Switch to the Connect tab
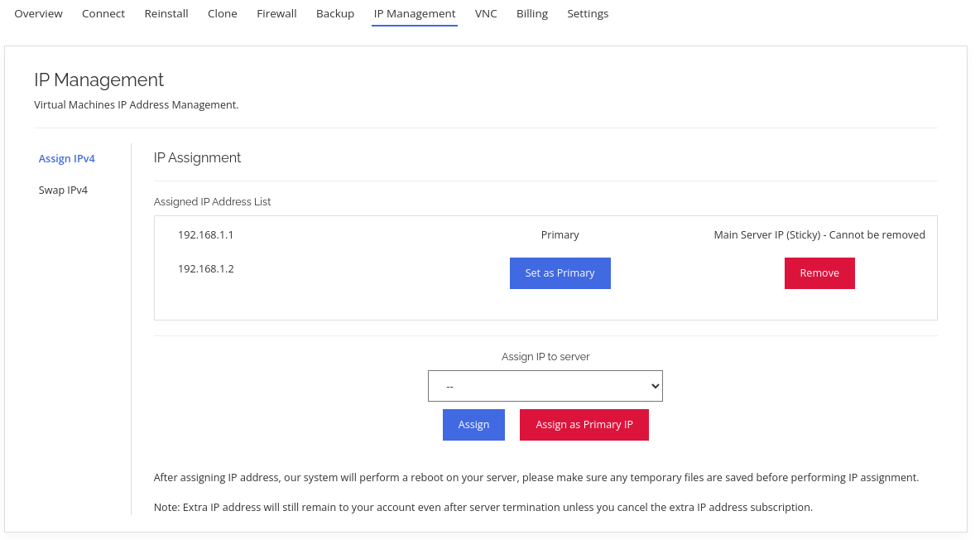This screenshot has height=540, width=980. (x=103, y=14)
